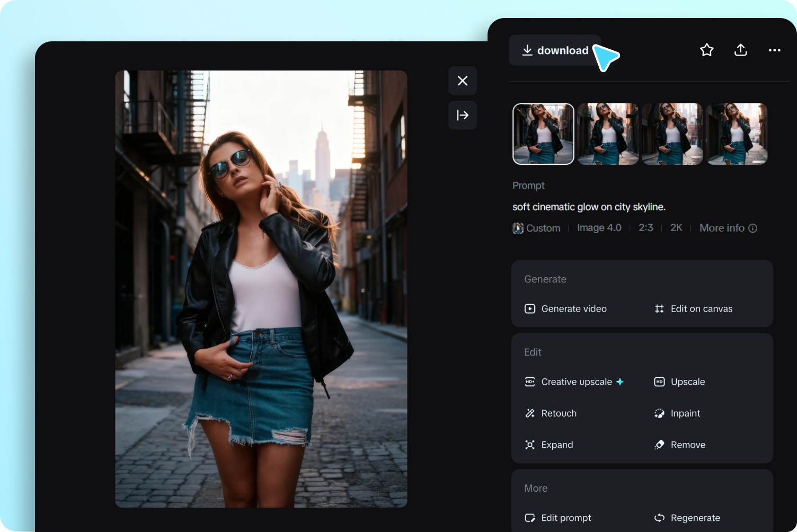
Task: Open the Inpaint tool
Action: tap(677, 413)
